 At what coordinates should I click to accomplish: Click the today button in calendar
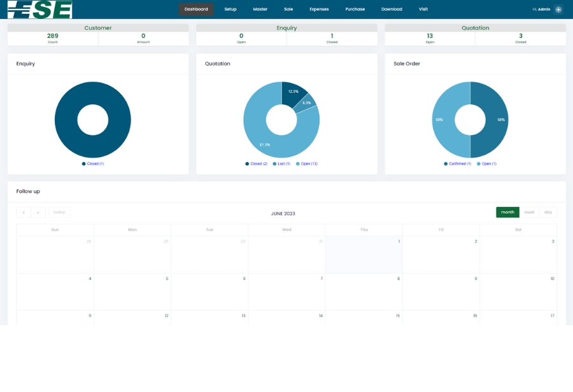click(x=59, y=213)
